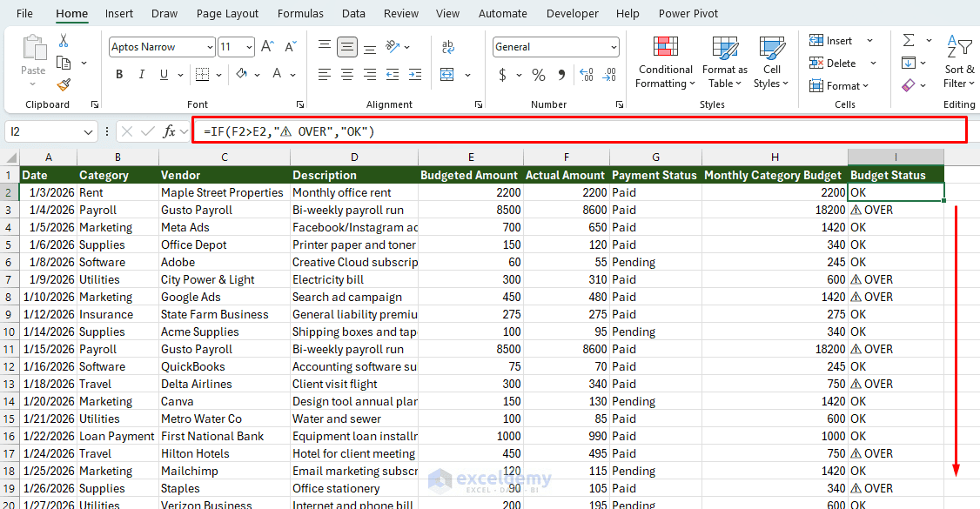This screenshot has width=980, height=509.
Task: Toggle Italic formatting
Action: pos(142,74)
